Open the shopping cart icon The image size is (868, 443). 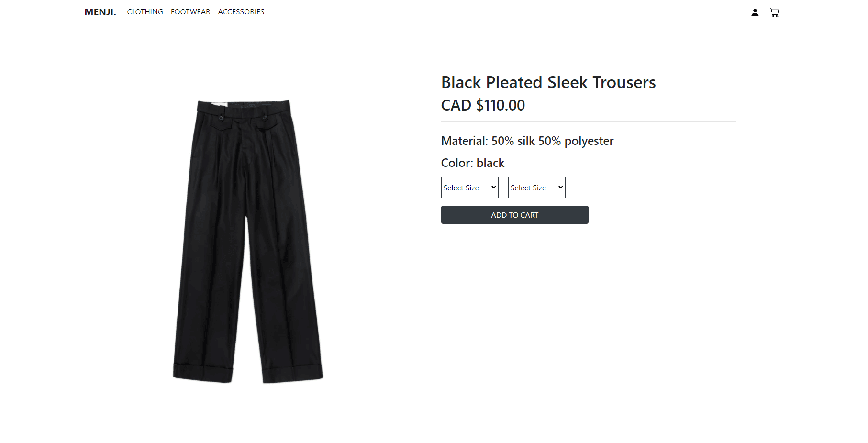click(x=774, y=12)
